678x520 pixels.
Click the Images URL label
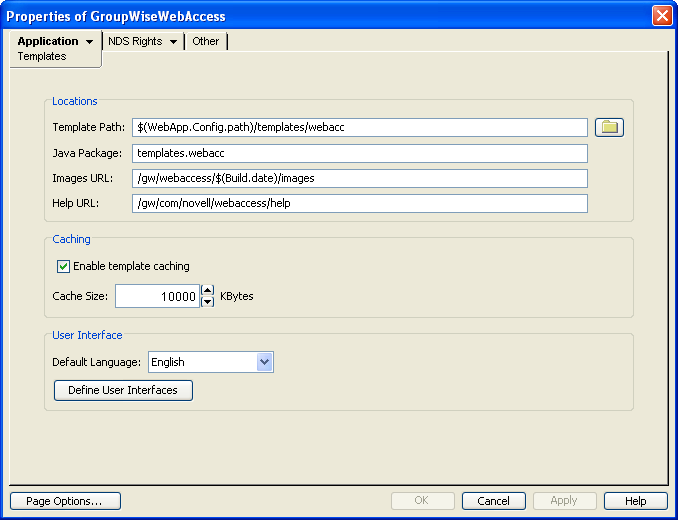point(83,179)
